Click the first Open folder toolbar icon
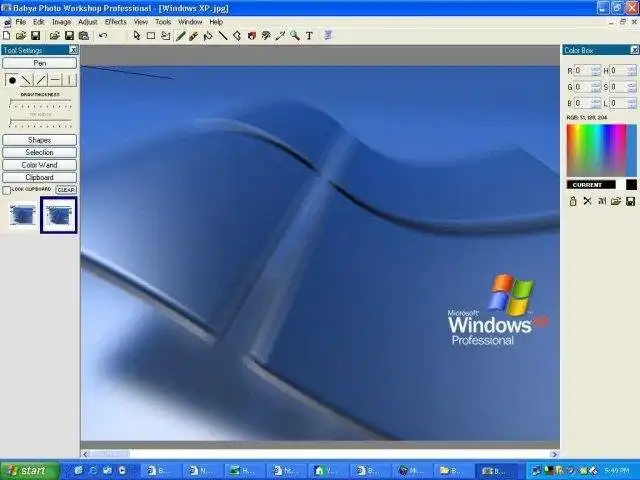 pos(21,36)
